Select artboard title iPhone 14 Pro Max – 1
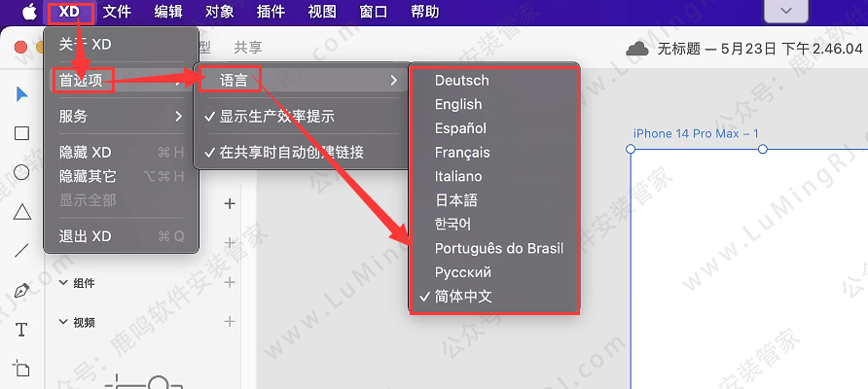 pos(696,133)
